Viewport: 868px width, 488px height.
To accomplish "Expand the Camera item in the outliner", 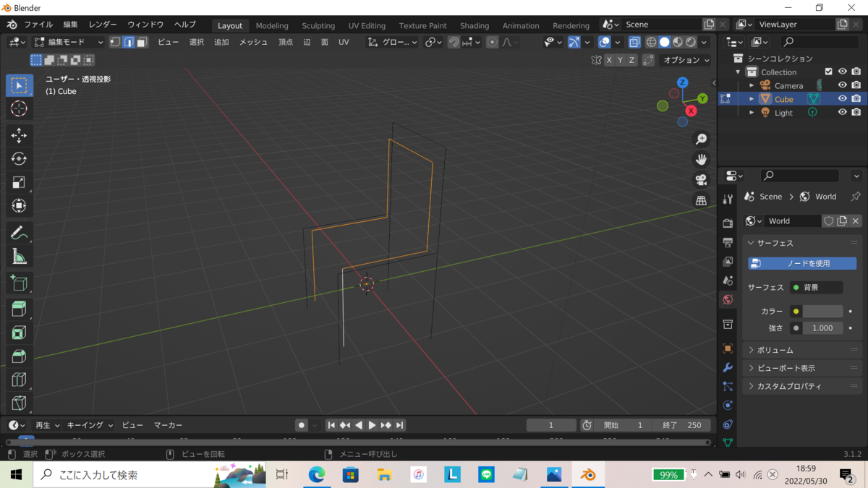I will (x=752, y=85).
